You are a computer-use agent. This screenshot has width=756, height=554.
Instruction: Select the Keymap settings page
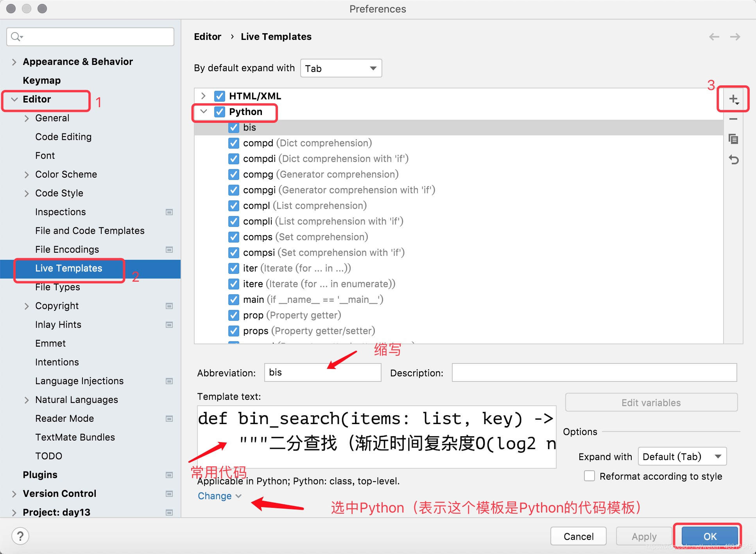pyautogui.click(x=42, y=81)
